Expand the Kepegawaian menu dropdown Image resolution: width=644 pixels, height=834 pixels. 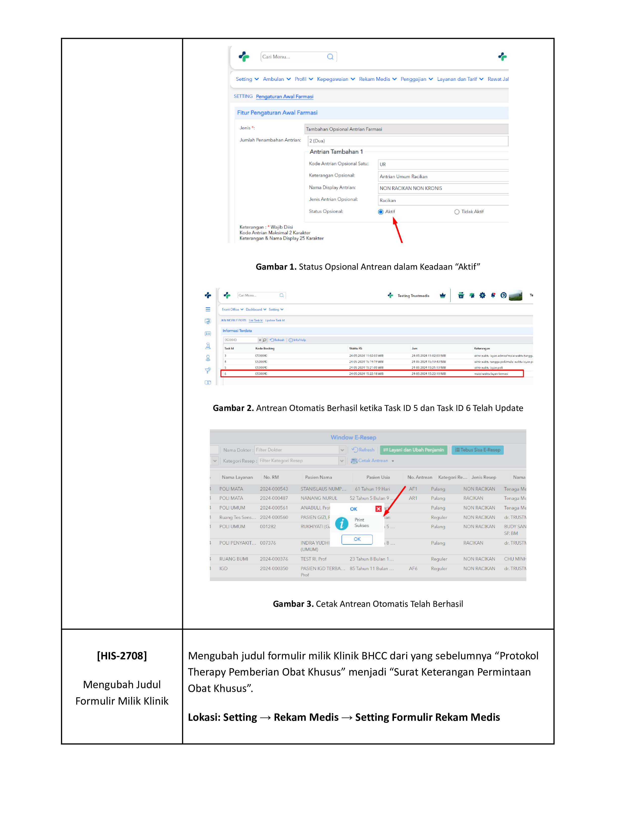[336, 79]
